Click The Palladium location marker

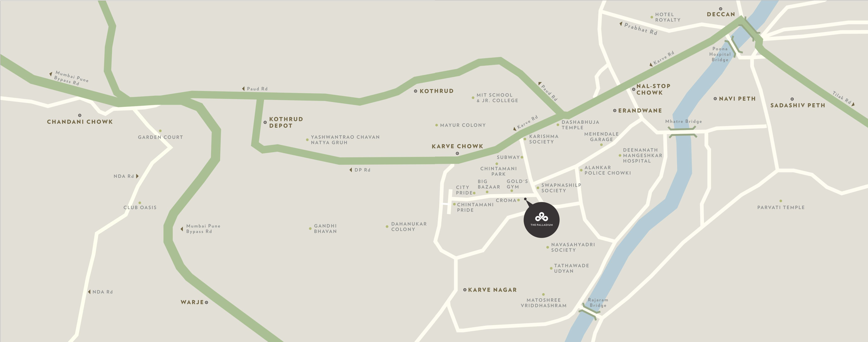(x=541, y=220)
